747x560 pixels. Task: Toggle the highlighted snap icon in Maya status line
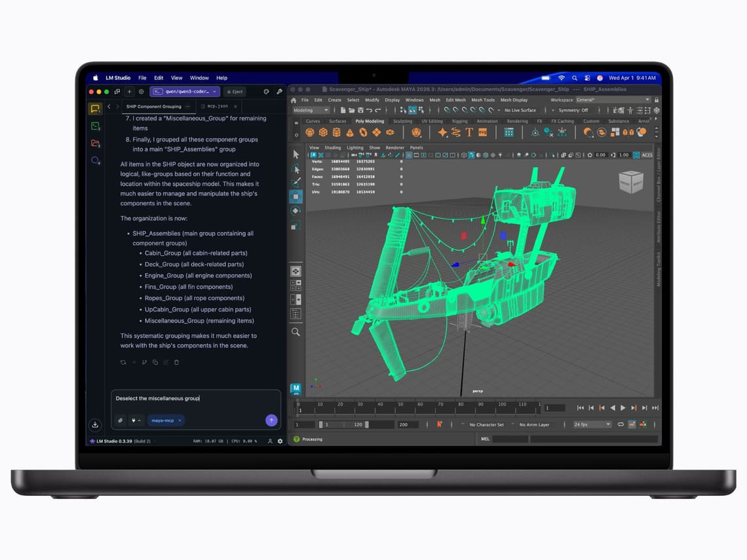413,110
